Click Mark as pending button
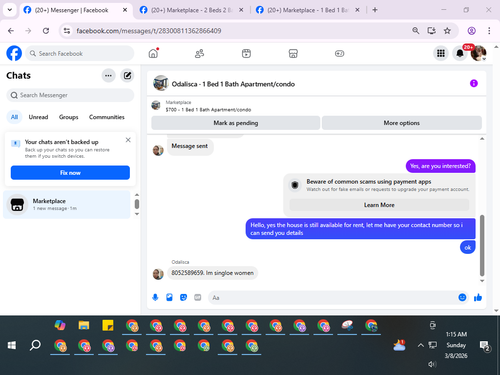 click(236, 123)
